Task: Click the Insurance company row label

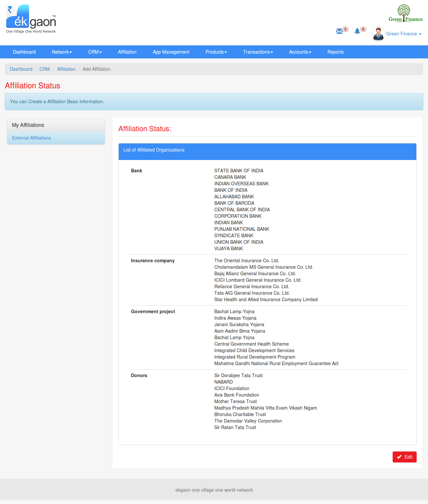Action: pyautogui.click(x=153, y=261)
